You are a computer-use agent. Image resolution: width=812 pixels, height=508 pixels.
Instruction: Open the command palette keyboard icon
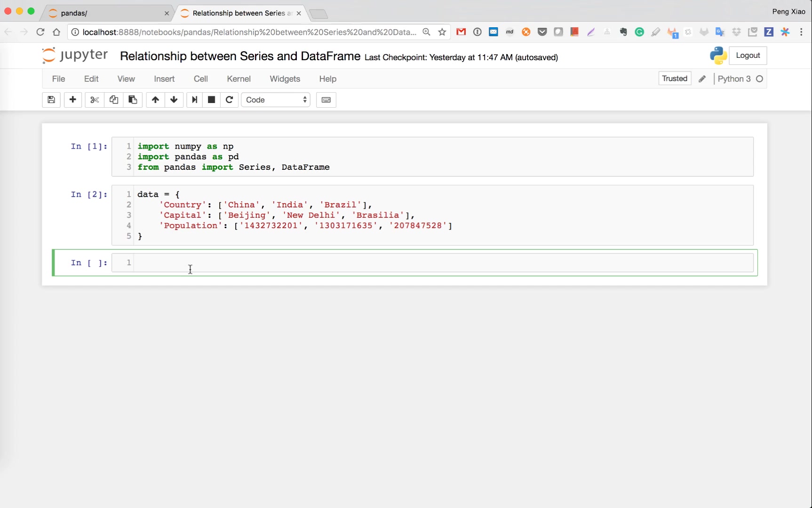(326, 100)
